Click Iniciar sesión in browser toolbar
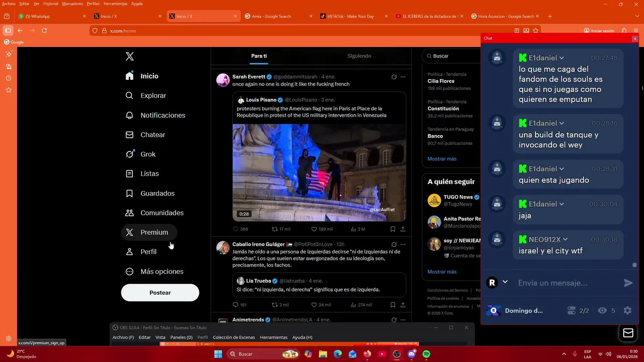This screenshot has width=644, height=362. click(x=599, y=31)
